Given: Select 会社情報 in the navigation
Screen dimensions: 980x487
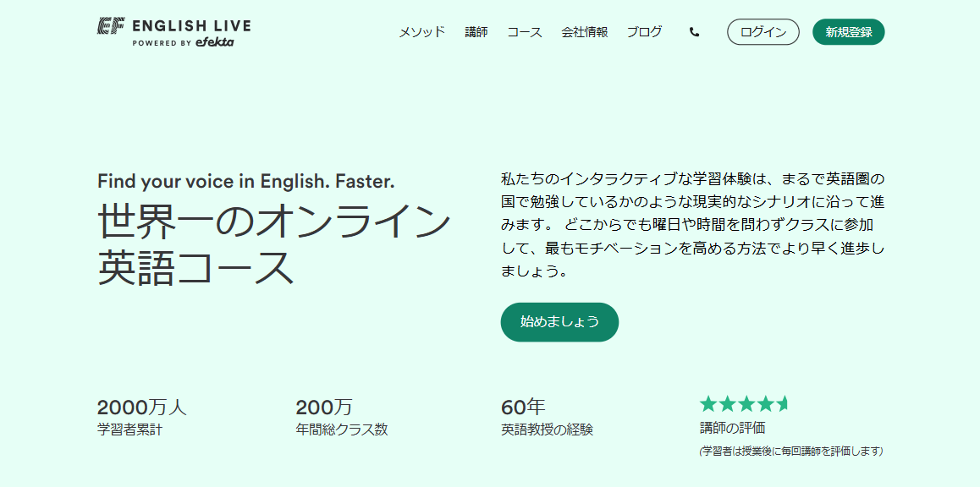Looking at the screenshot, I should 584,32.
